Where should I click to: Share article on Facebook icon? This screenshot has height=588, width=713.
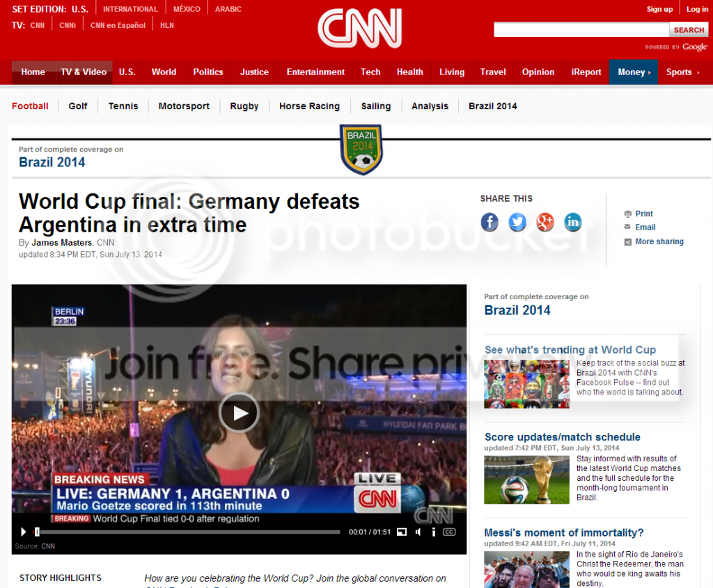(489, 222)
